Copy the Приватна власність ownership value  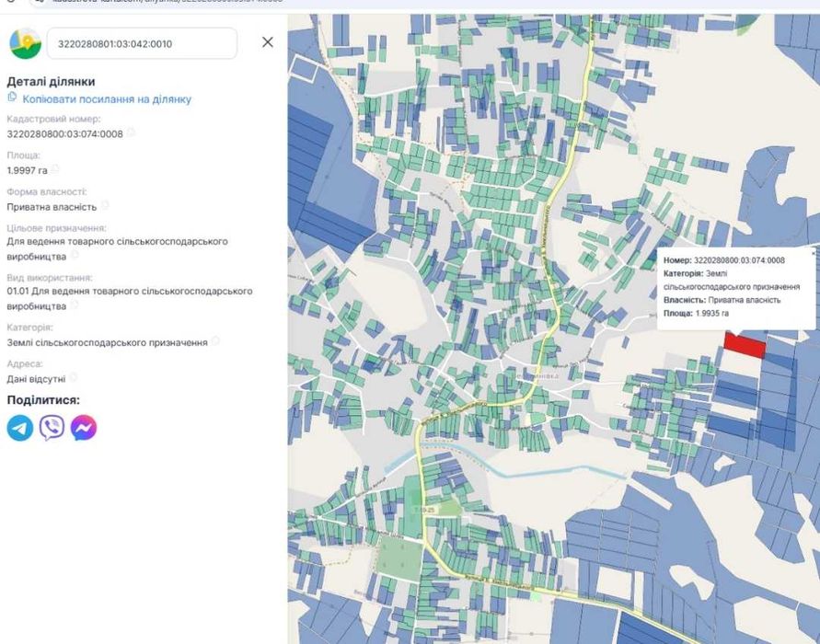[105, 206]
